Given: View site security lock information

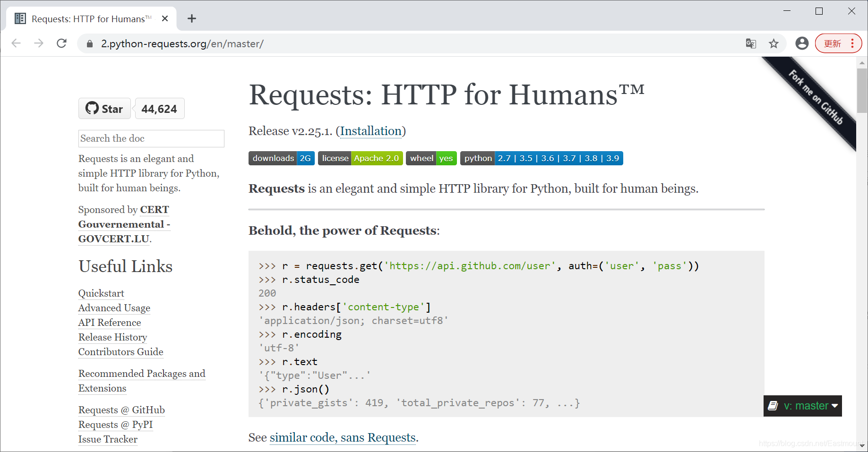Looking at the screenshot, I should (90, 44).
